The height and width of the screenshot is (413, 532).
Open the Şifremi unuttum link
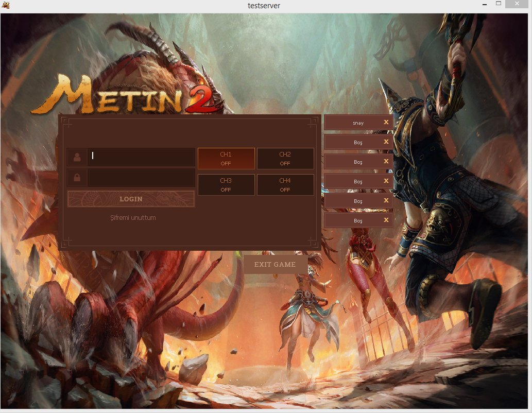click(x=133, y=217)
